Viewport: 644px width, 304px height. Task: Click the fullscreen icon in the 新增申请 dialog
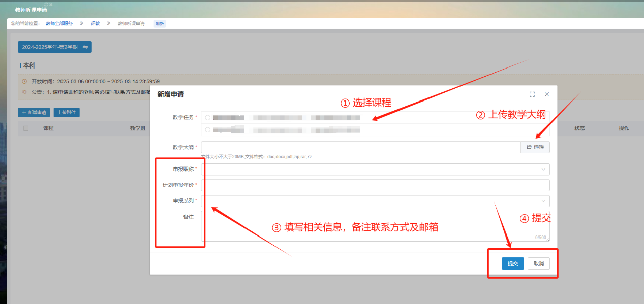click(x=532, y=94)
